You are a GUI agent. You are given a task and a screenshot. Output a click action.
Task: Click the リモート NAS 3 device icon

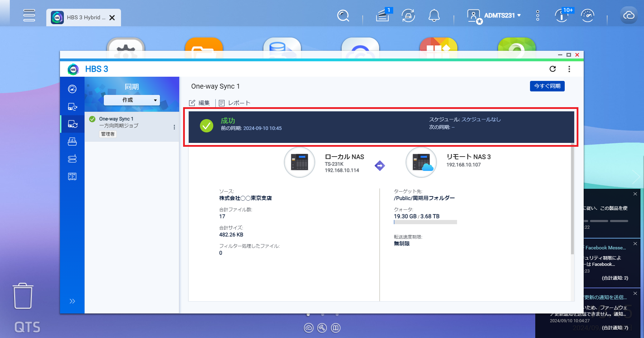click(421, 162)
